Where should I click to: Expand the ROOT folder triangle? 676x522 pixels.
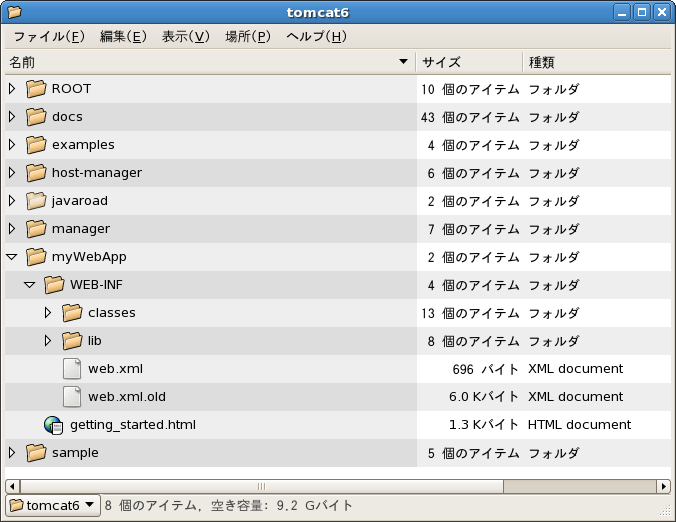tap(12, 88)
